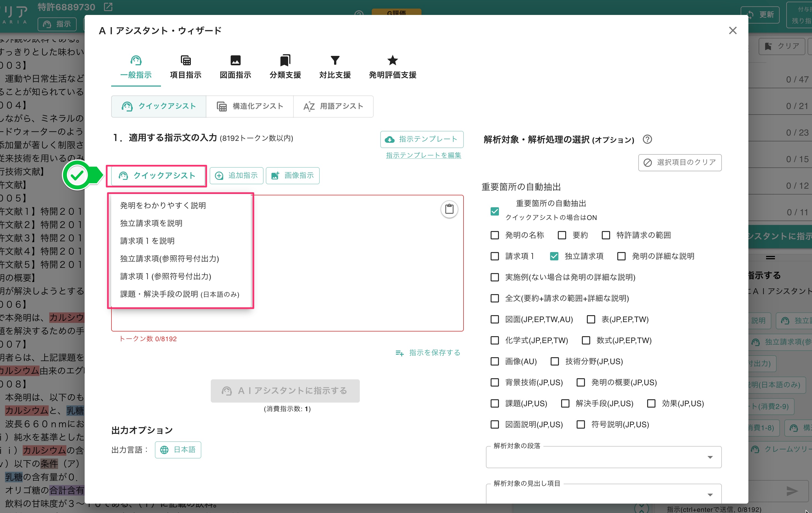Screen dimensions: 812x513
Task: Choose 独立請求項を説明 menu item
Action: 181,223
